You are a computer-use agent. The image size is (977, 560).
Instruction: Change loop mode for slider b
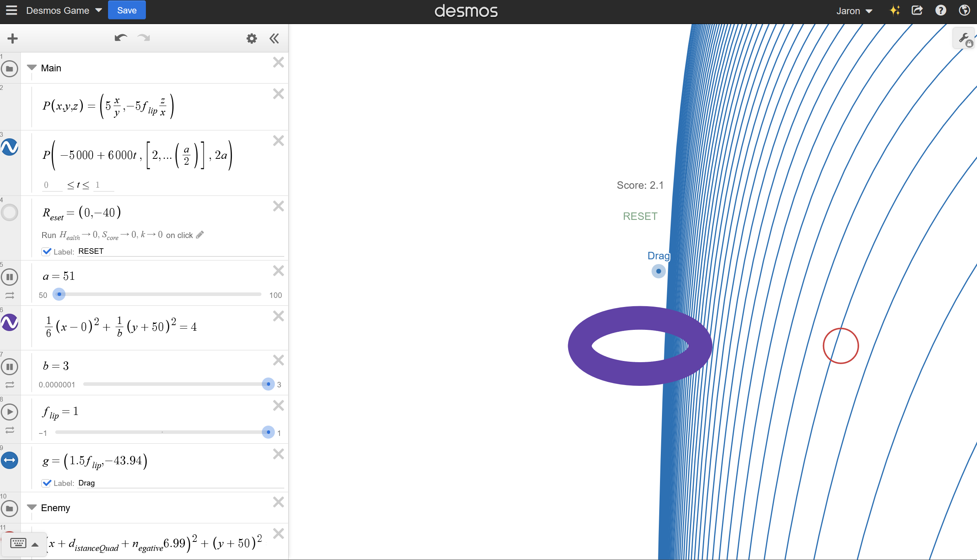(9, 385)
